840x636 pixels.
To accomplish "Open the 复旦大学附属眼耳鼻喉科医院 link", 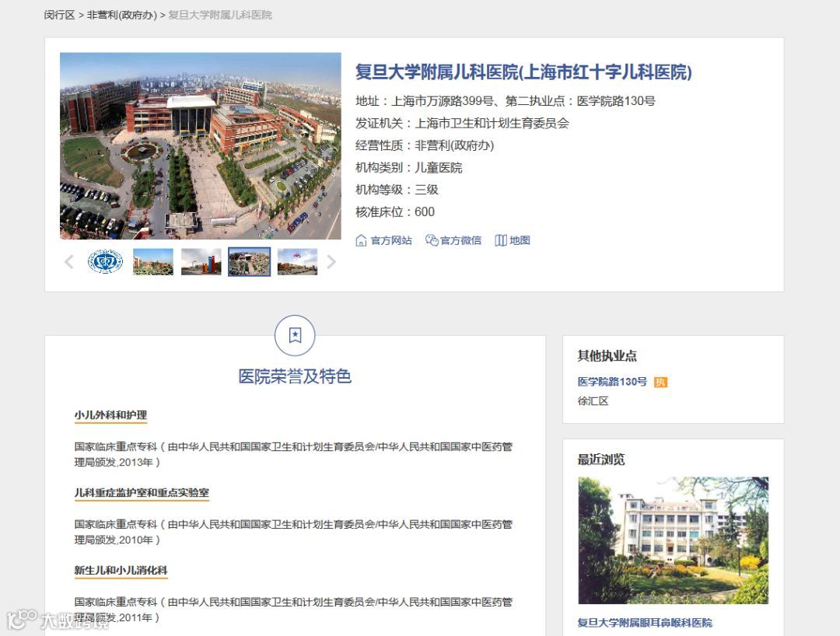I will [x=645, y=623].
